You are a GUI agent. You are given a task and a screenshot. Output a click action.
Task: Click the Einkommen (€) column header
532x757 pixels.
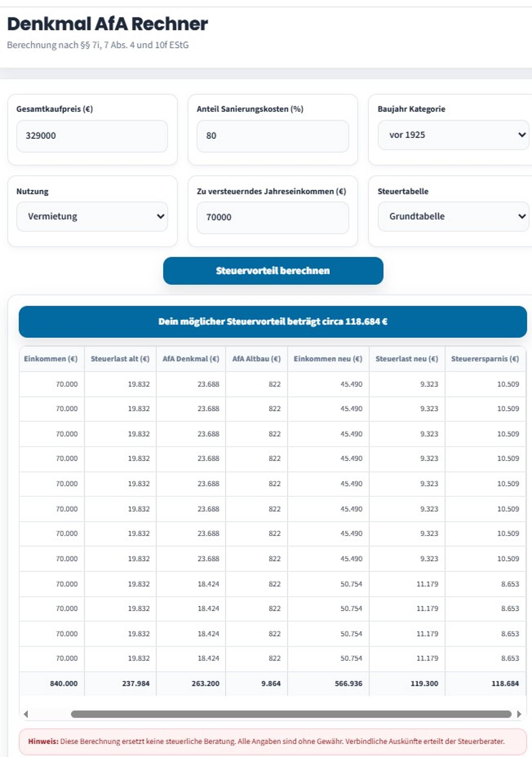52,359
